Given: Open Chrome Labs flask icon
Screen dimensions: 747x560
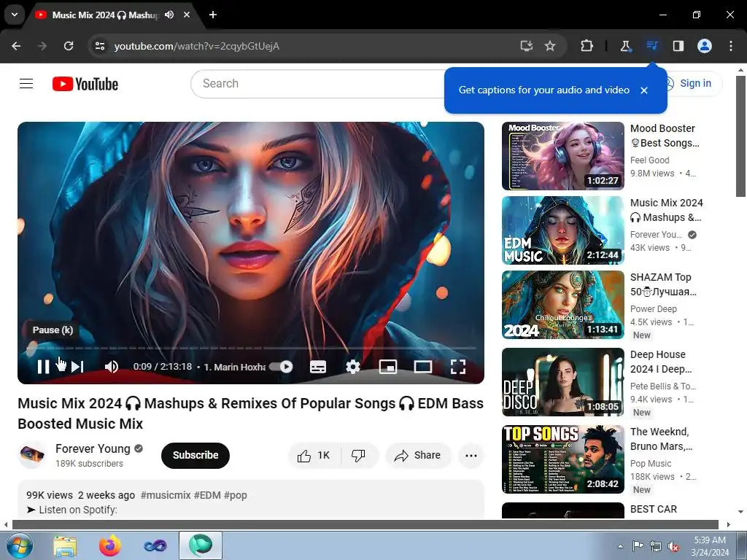Looking at the screenshot, I should [x=625, y=46].
